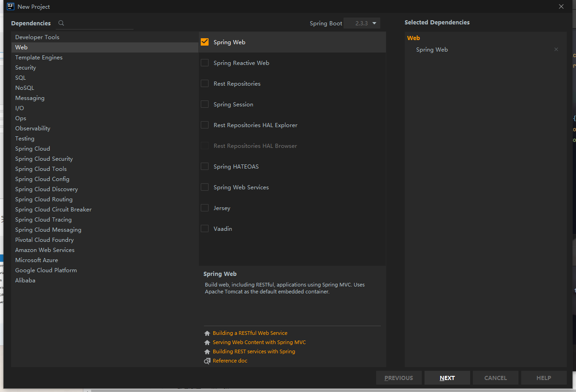This screenshot has width=576, height=392.
Task: Open the Reference doc link
Action: click(230, 361)
